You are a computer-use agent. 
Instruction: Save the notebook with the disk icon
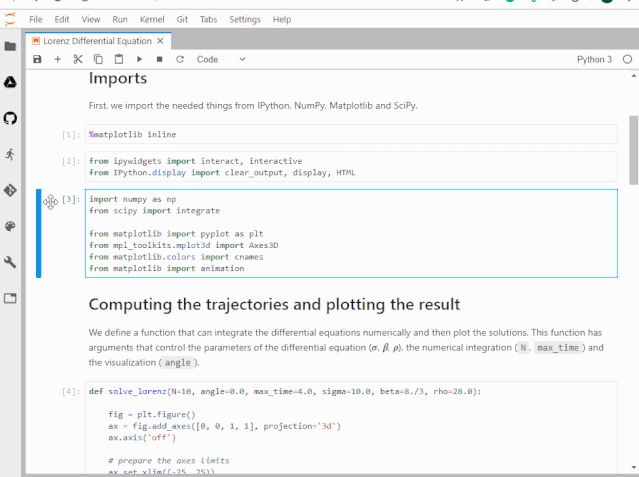[37, 60]
